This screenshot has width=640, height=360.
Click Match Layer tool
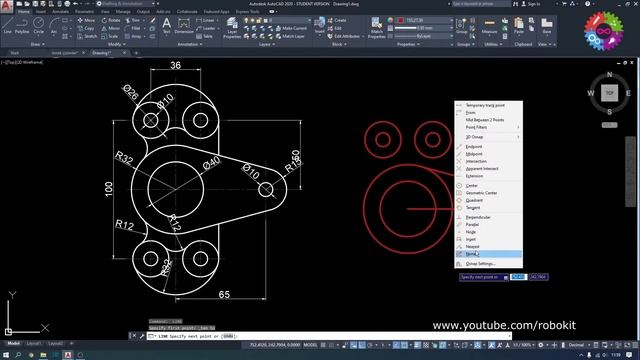290,36
